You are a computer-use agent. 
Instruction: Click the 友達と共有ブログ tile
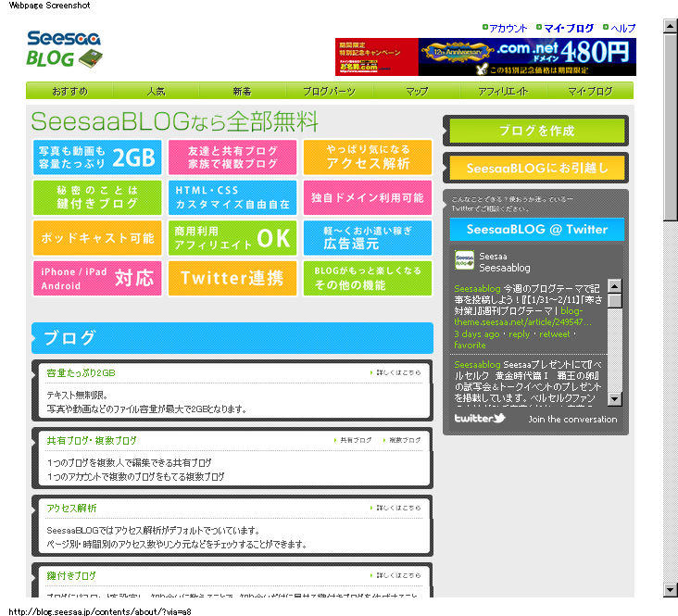click(x=232, y=157)
